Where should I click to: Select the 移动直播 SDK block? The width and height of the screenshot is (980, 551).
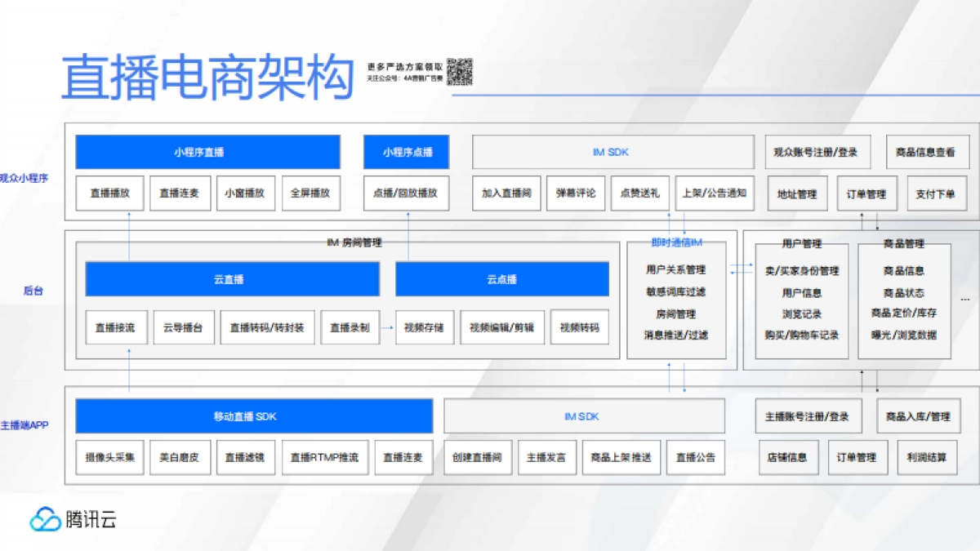[x=254, y=416]
